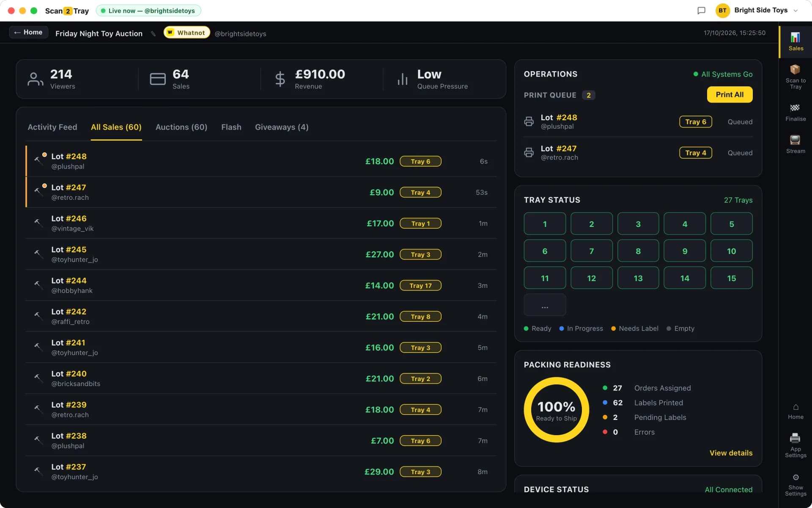The image size is (812, 508).
Task: Open App Settings printer icon
Action: (795, 444)
